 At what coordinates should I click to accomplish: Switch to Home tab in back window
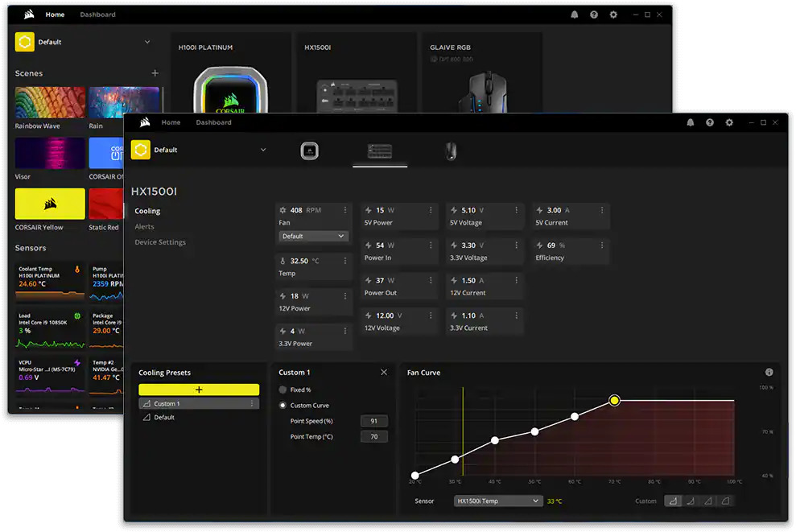(x=55, y=14)
